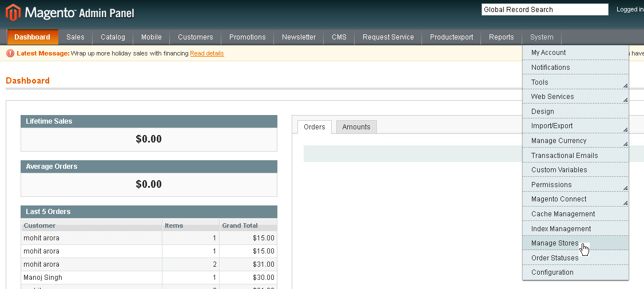Viewport: 644px width, 289px height.
Task: Expand the Tools submenu
Action: click(575, 82)
